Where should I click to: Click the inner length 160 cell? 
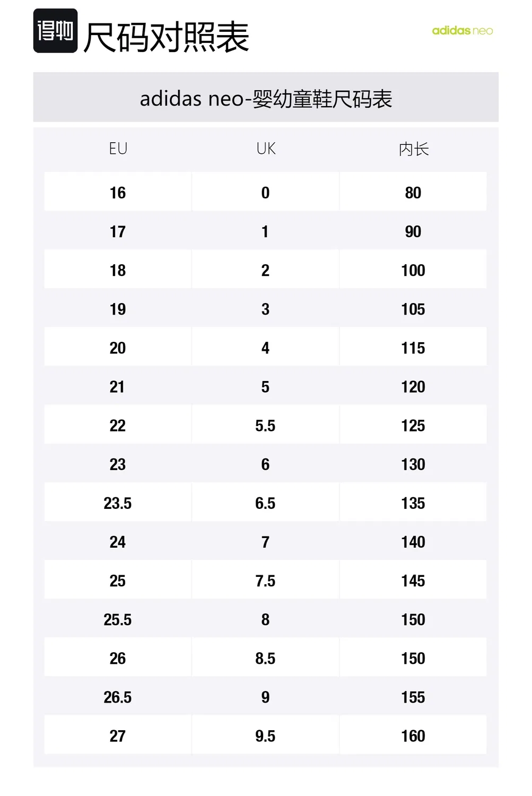coord(413,736)
